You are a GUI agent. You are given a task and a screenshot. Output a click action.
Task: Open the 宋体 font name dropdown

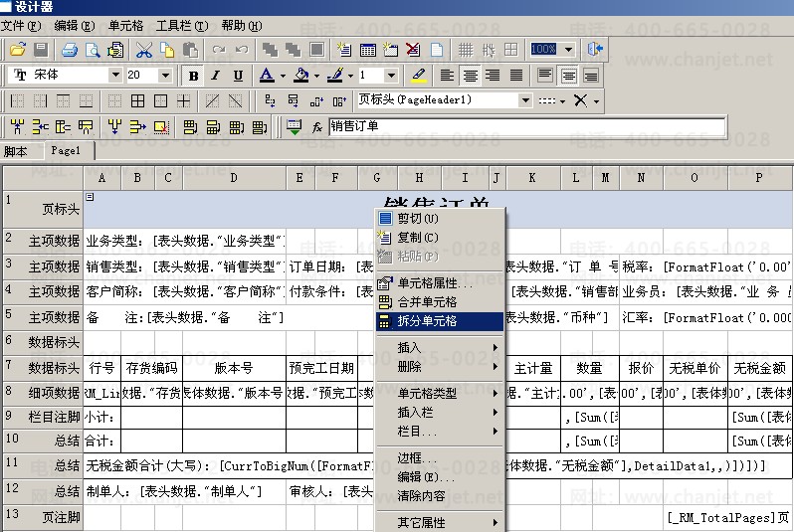116,75
